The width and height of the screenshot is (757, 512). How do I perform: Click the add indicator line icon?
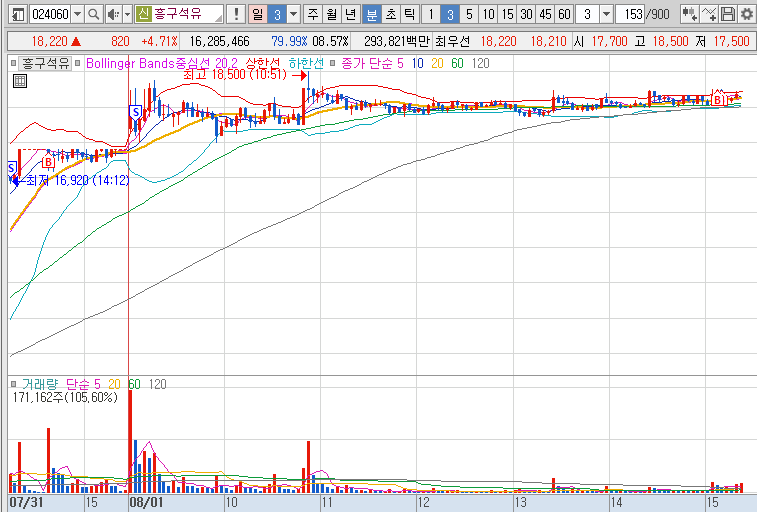pyautogui.click(x=709, y=14)
